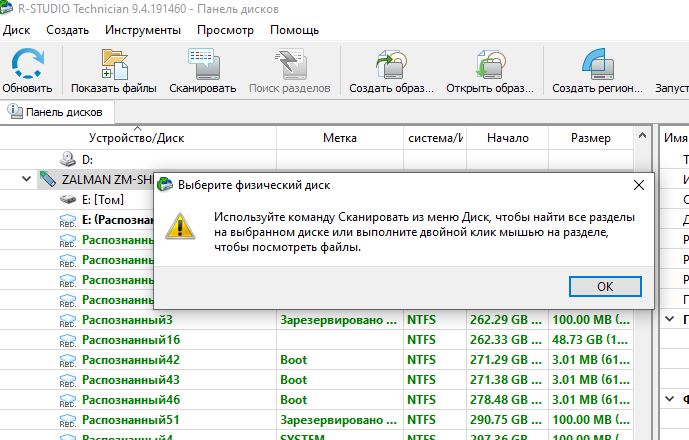
Task: Open the Инструменты menu
Action: [x=143, y=30]
